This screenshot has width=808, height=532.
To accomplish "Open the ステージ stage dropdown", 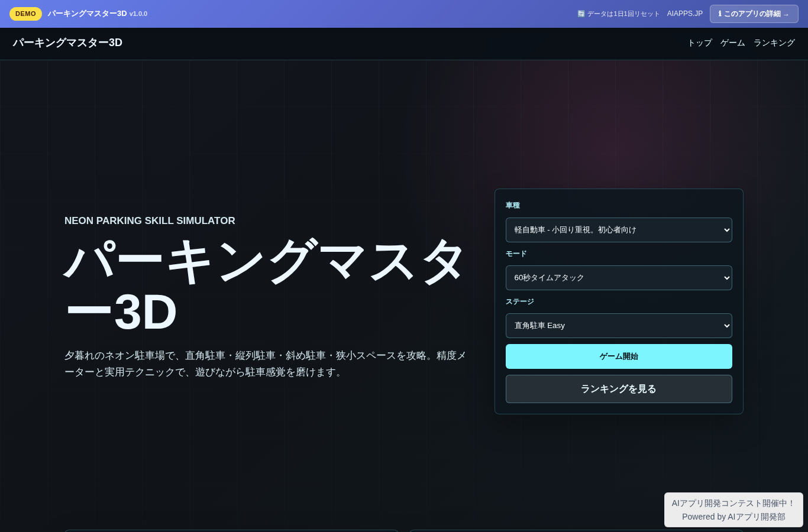I will 619,326.
